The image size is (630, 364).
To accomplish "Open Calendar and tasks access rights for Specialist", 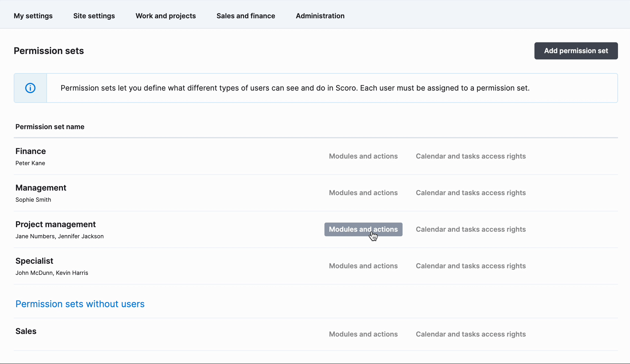I will coord(471,266).
